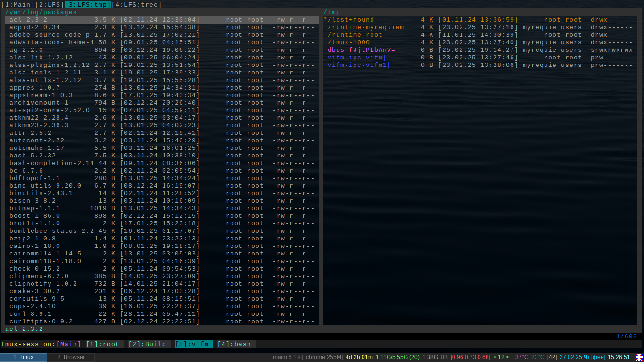
Task: Select the /tmux-1000 directory
Action: click(x=480, y=42)
